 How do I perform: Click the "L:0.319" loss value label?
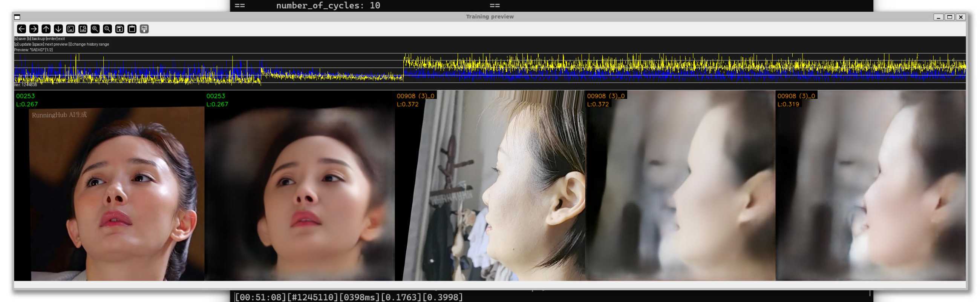(788, 104)
